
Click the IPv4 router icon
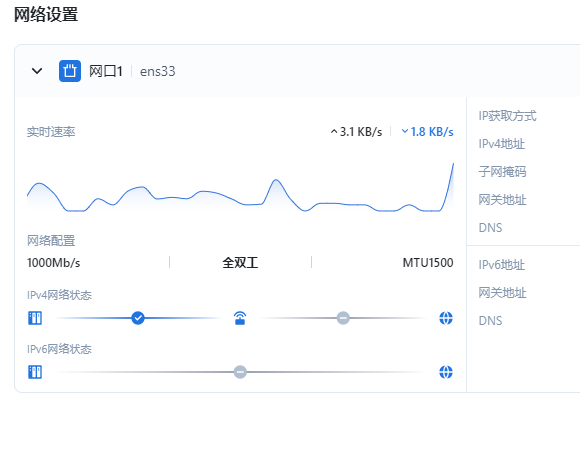click(240, 318)
